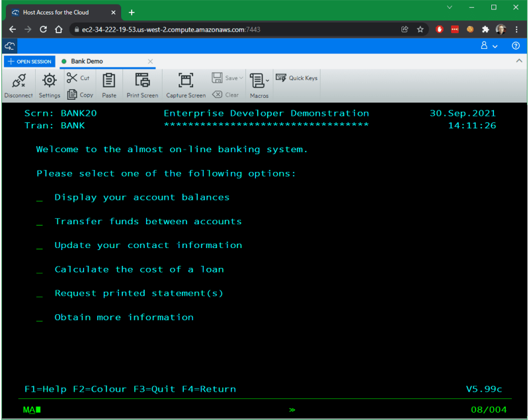Screen dimensions: 529x420
Task: Open Host Access help via question mark icon
Action: click(x=516, y=45)
